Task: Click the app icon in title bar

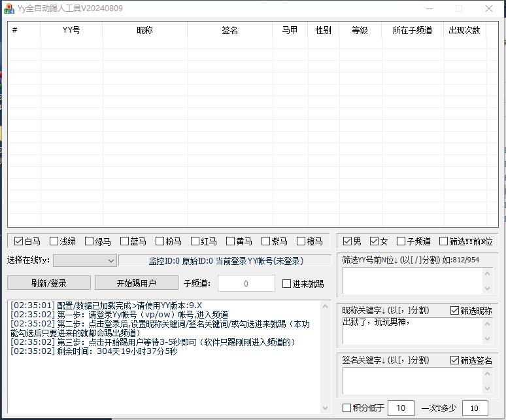Action: 9,9
